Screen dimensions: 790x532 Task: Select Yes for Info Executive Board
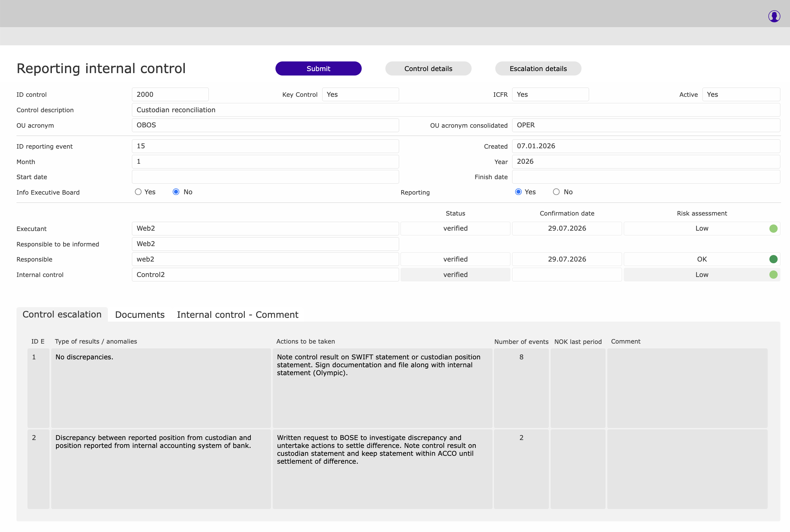point(138,192)
